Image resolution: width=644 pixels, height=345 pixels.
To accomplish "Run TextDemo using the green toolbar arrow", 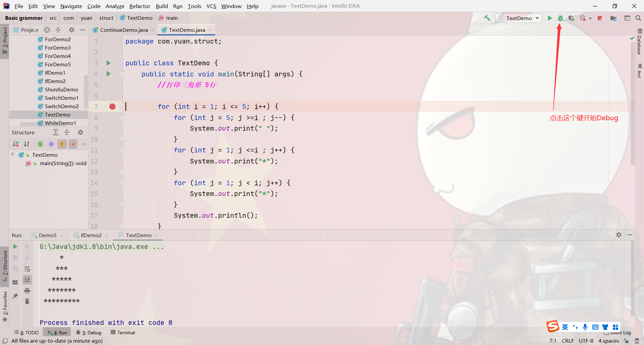I will 550,18.
